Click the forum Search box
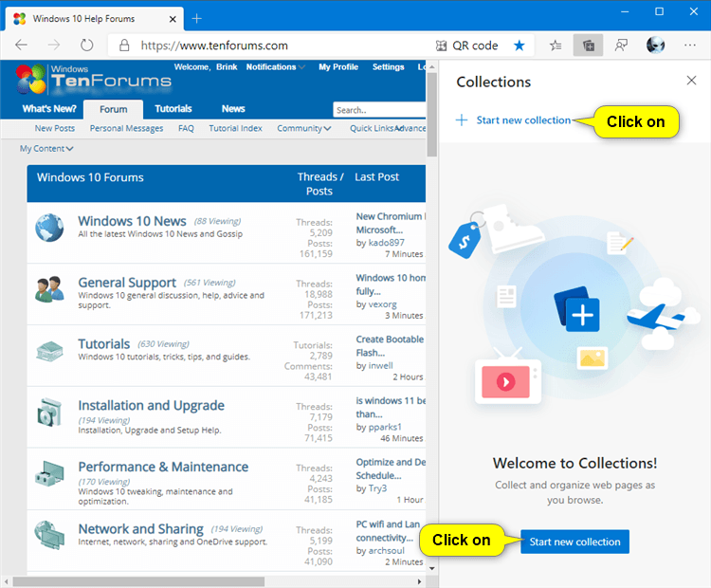This screenshot has width=711, height=588. (x=379, y=110)
